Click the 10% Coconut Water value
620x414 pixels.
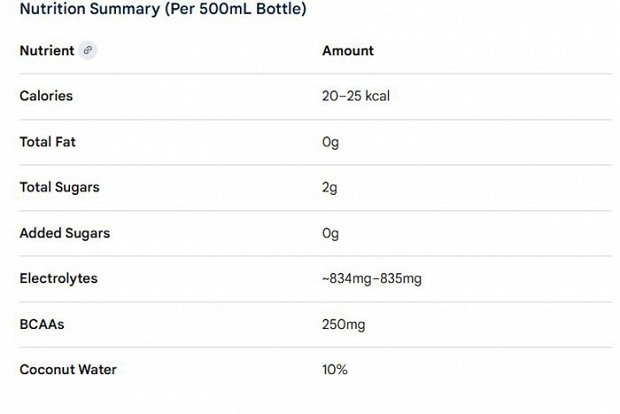(x=335, y=370)
